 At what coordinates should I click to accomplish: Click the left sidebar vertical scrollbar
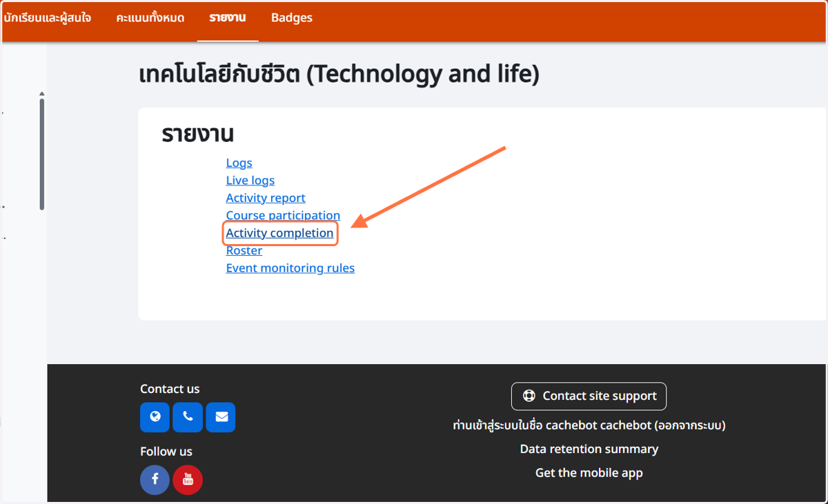42,154
